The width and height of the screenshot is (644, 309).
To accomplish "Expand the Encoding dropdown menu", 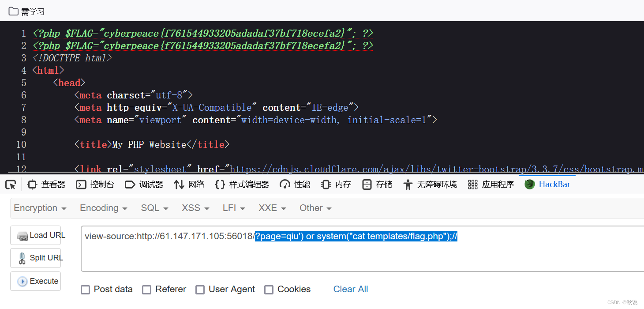I will pyautogui.click(x=104, y=208).
